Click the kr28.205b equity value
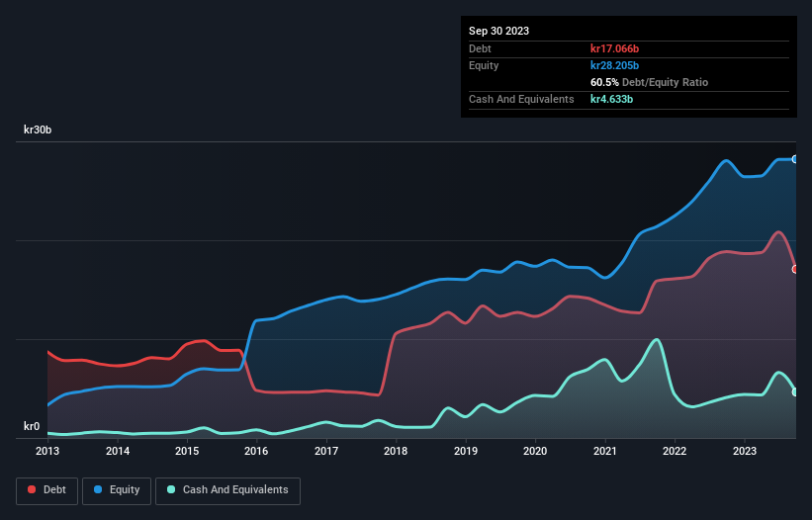The height and width of the screenshot is (520, 812). [615, 65]
